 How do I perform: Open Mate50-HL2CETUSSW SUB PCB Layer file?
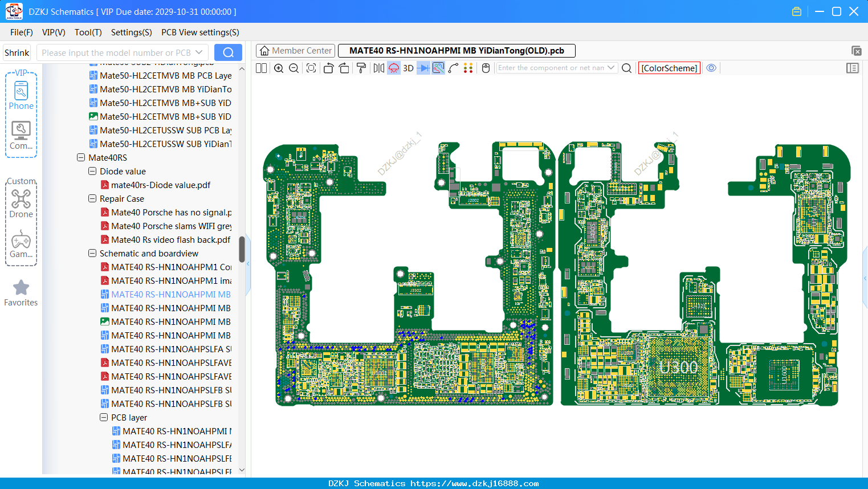161,130
